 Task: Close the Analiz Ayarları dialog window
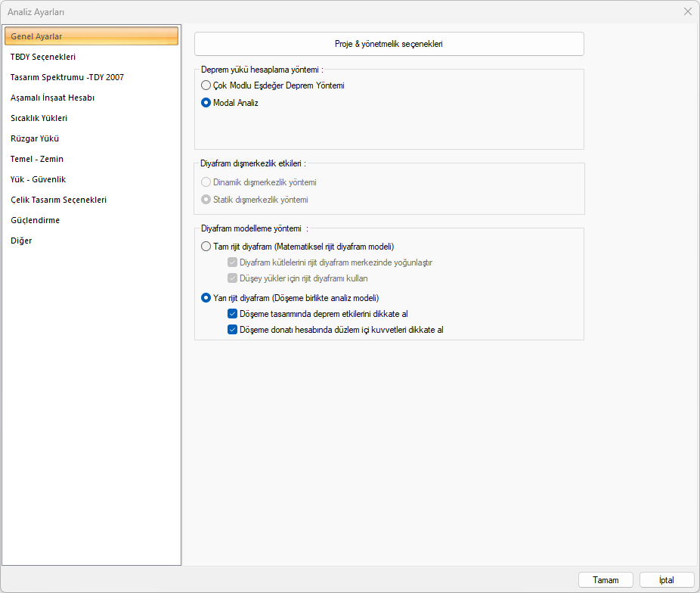(x=687, y=11)
